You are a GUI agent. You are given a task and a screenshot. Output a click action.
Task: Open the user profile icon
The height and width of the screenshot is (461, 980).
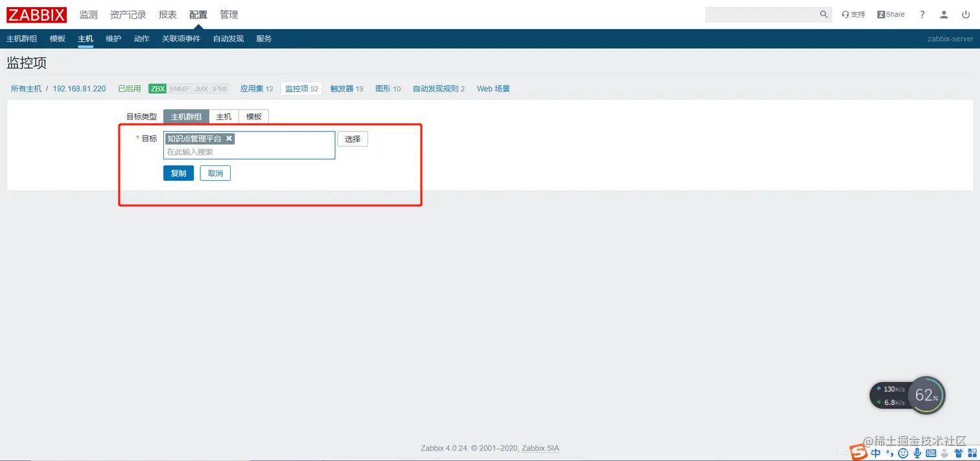coord(944,14)
